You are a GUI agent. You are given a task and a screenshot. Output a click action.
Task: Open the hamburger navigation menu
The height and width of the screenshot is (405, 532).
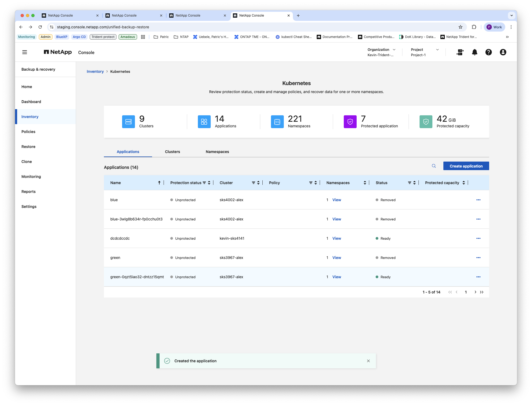click(x=25, y=52)
